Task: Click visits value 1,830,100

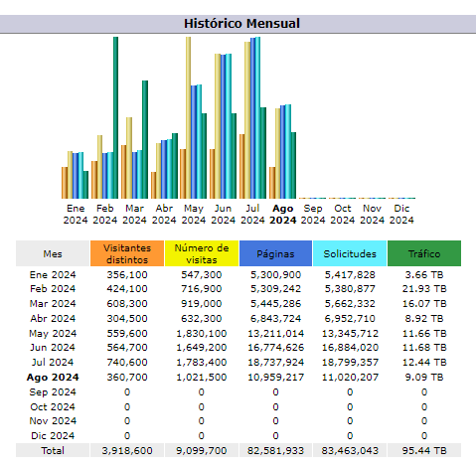Action: pyautogui.click(x=202, y=334)
